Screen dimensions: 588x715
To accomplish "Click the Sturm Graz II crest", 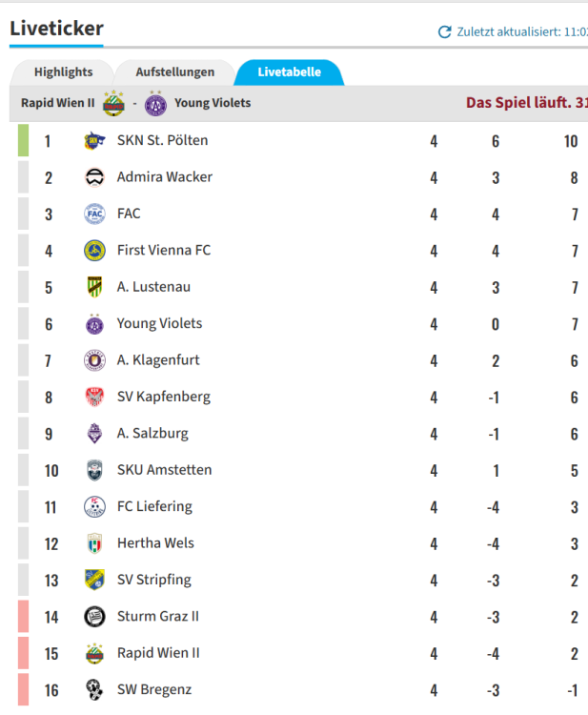I will [x=93, y=617].
